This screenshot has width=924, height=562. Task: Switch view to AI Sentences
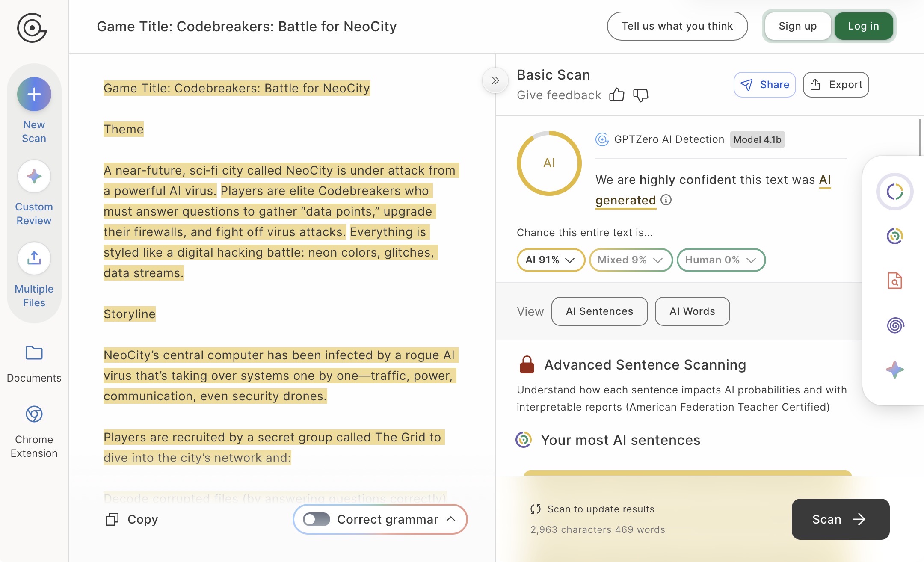(x=599, y=311)
